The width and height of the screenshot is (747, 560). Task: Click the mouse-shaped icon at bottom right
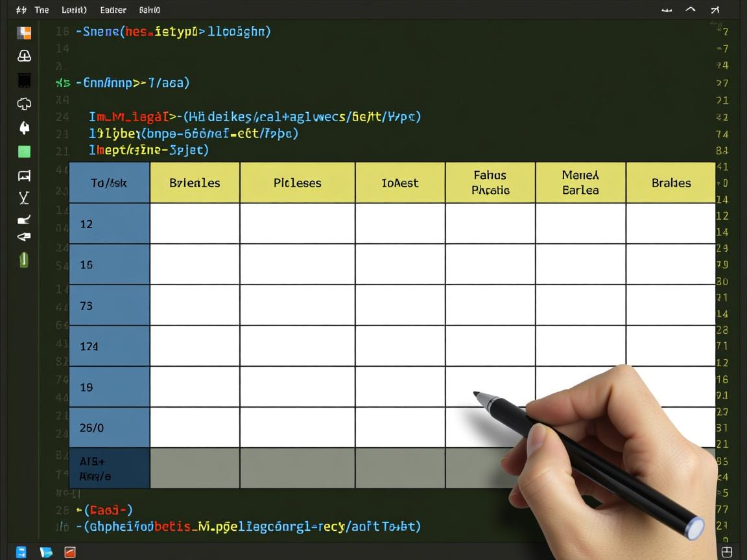(x=727, y=552)
